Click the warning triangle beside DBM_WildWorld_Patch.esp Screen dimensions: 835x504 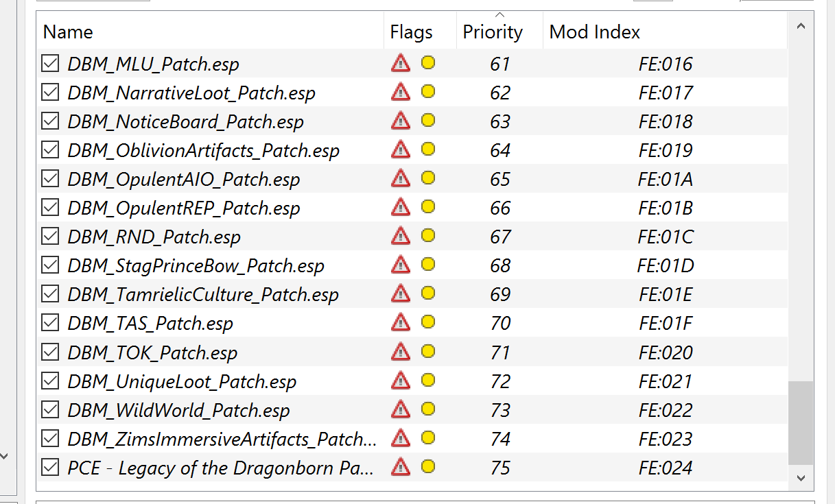click(x=400, y=410)
